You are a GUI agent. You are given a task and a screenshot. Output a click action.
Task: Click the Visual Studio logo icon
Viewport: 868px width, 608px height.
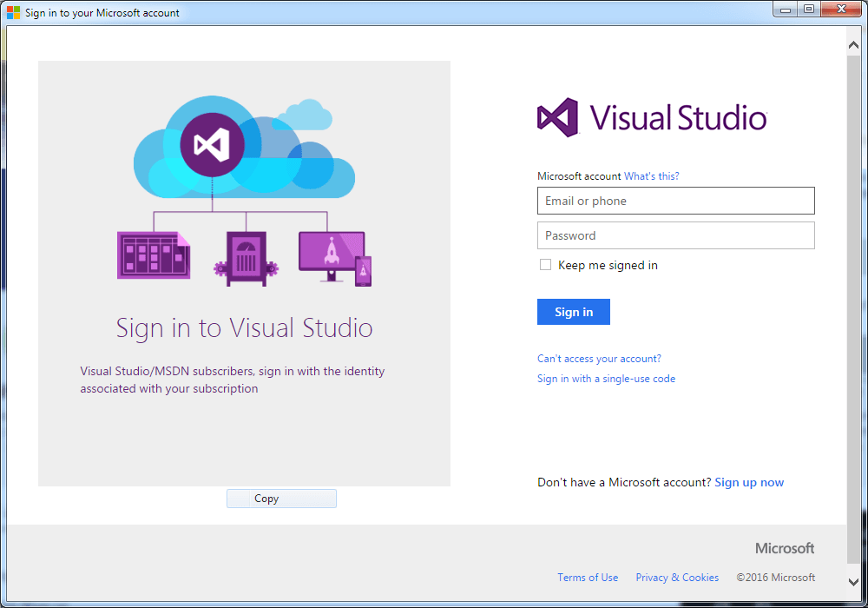click(557, 117)
